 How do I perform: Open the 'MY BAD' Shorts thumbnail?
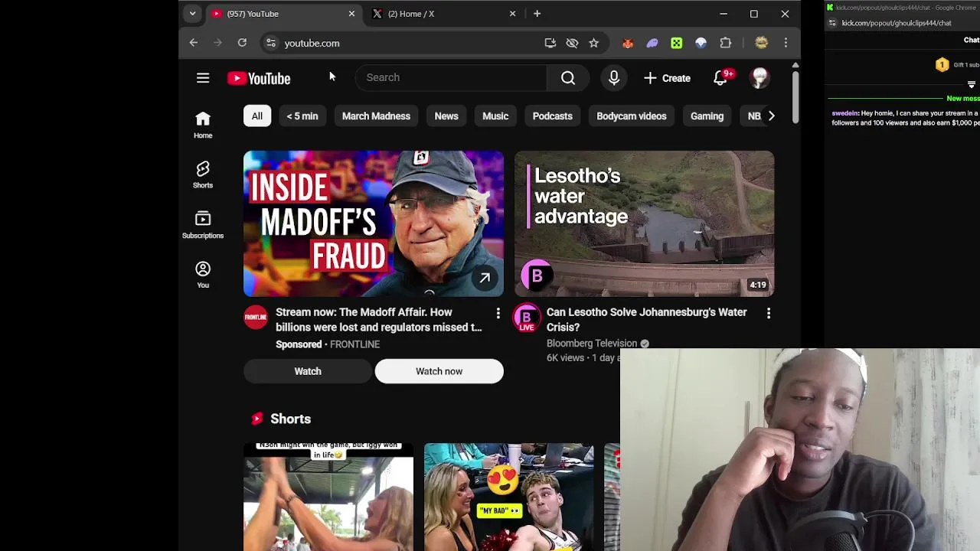click(509, 497)
